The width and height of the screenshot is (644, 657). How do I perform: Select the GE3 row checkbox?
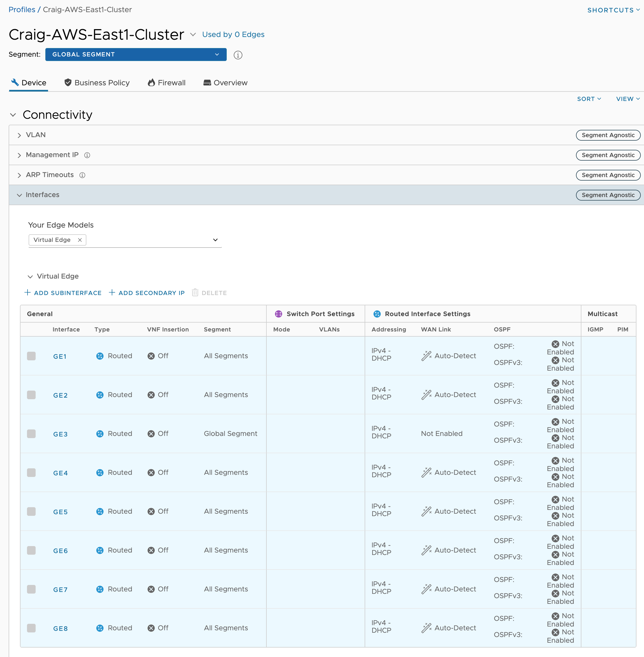click(31, 434)
